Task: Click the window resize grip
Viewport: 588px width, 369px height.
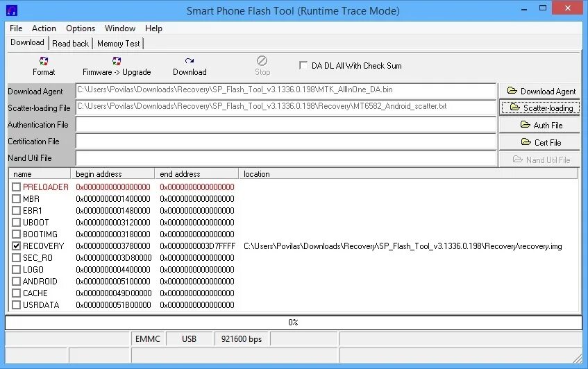Action: tap(577, 358)
